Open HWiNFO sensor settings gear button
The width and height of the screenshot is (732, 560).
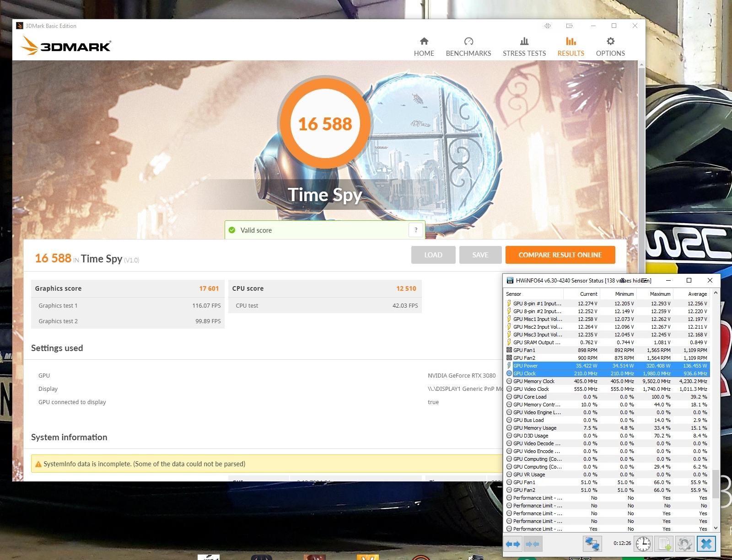pyautogui.click(x=684, y=544)
